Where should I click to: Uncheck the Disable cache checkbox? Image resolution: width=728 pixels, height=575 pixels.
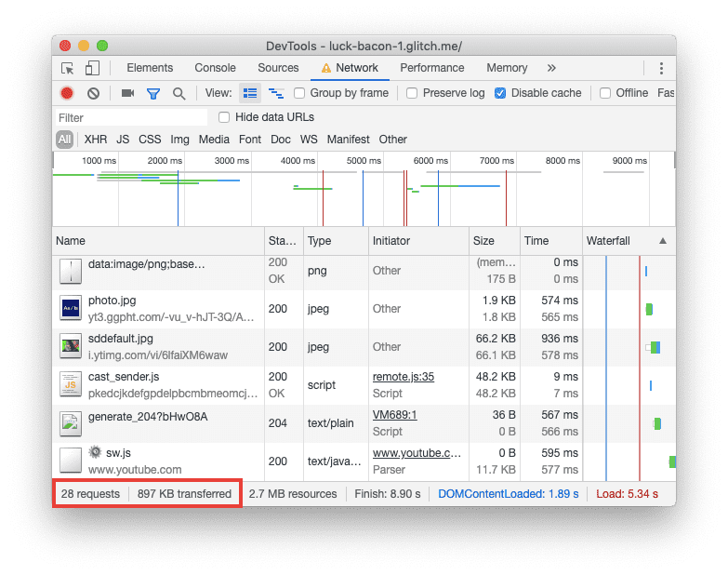coord(500,93)
